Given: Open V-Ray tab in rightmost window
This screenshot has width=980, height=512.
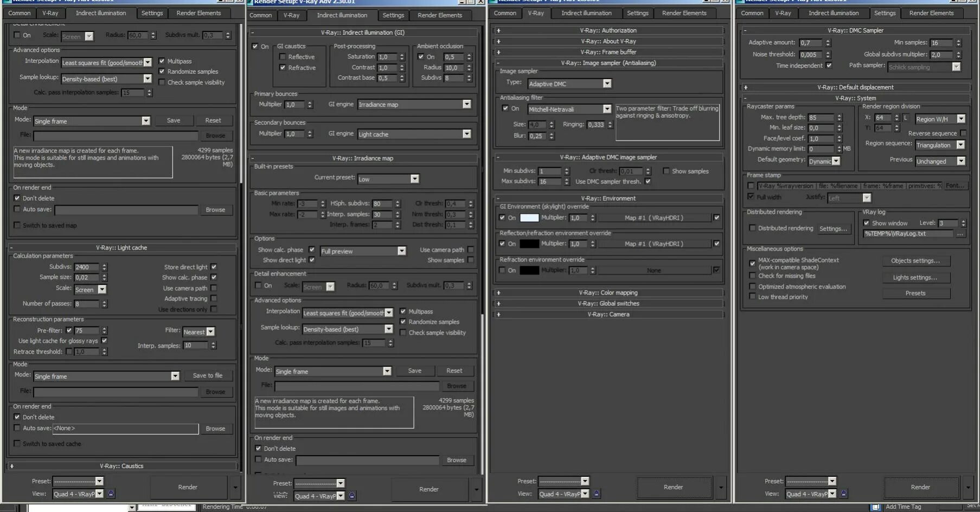Looking at the screenshot, I should tap(783, 13).
